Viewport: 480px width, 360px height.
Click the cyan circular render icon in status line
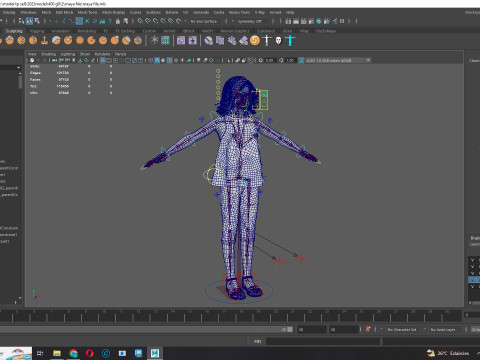click(319, 21)
